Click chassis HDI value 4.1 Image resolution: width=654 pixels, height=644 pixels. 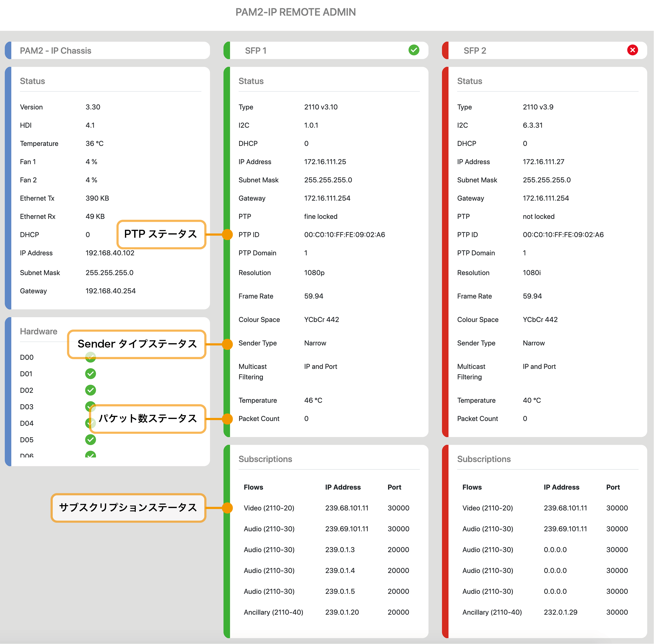90,125
